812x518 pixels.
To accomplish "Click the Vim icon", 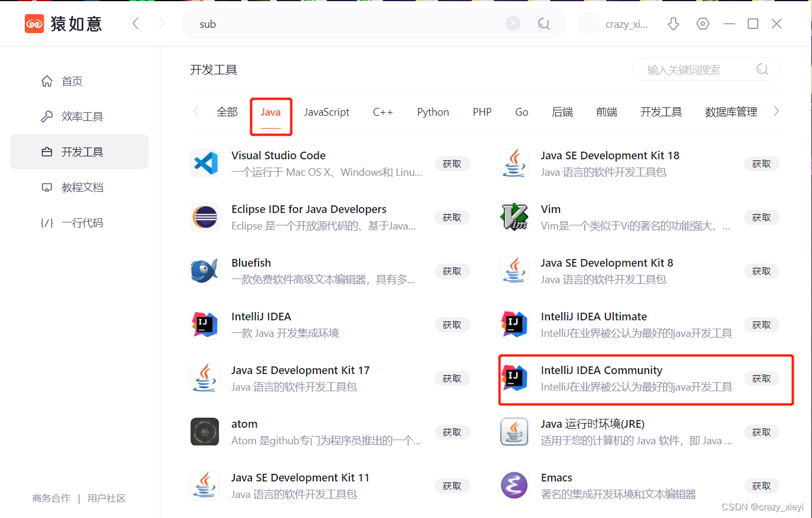I will (514, 217).
